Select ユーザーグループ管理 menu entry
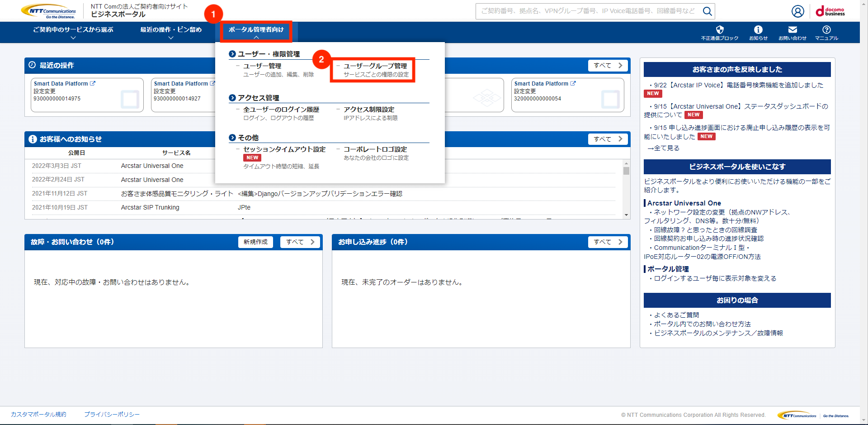This screenshot has width=868, height=425. (x=373, y=65)
